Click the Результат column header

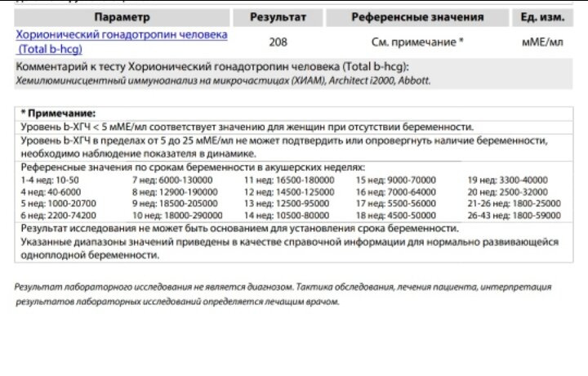tap(277, 16)
